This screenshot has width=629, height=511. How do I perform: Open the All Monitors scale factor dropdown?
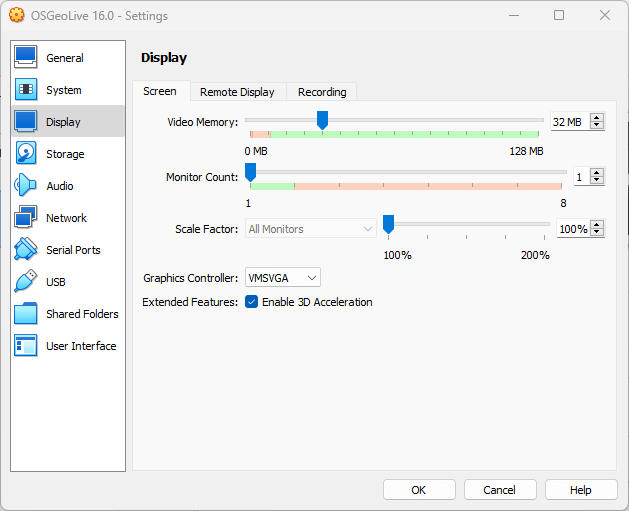click(311, 229)
